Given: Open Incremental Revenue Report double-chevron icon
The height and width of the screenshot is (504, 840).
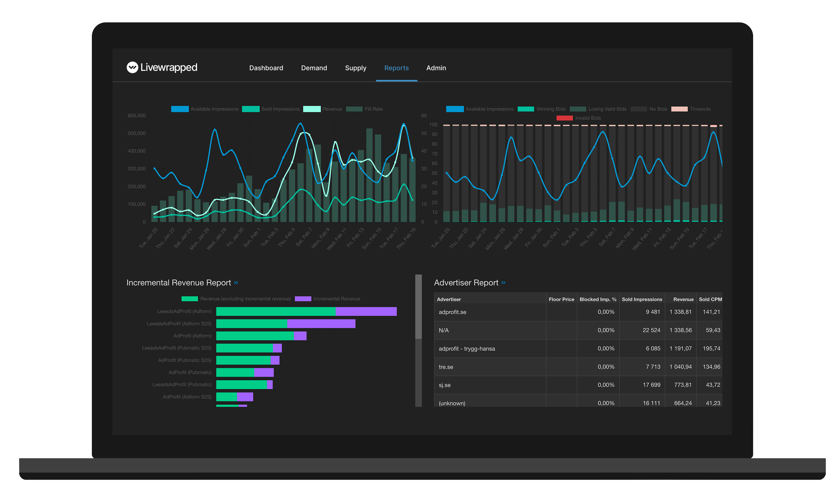Looking at the screenshot, I should [x=236, y=282].
